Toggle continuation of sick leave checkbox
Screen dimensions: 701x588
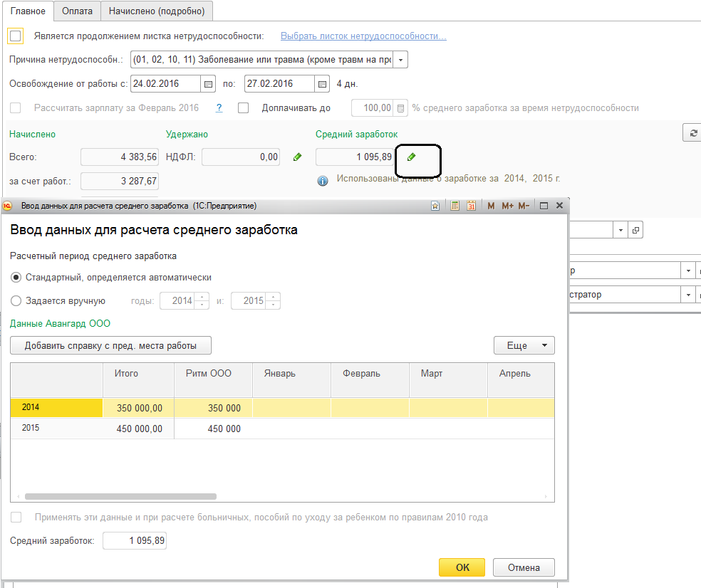coord(16,36)
